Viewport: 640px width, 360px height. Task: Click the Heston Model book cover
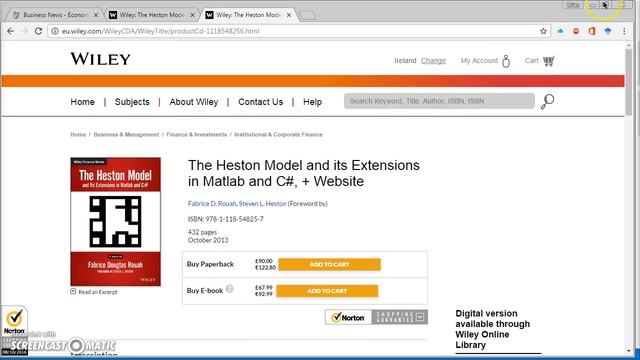[x=116, y=222]
